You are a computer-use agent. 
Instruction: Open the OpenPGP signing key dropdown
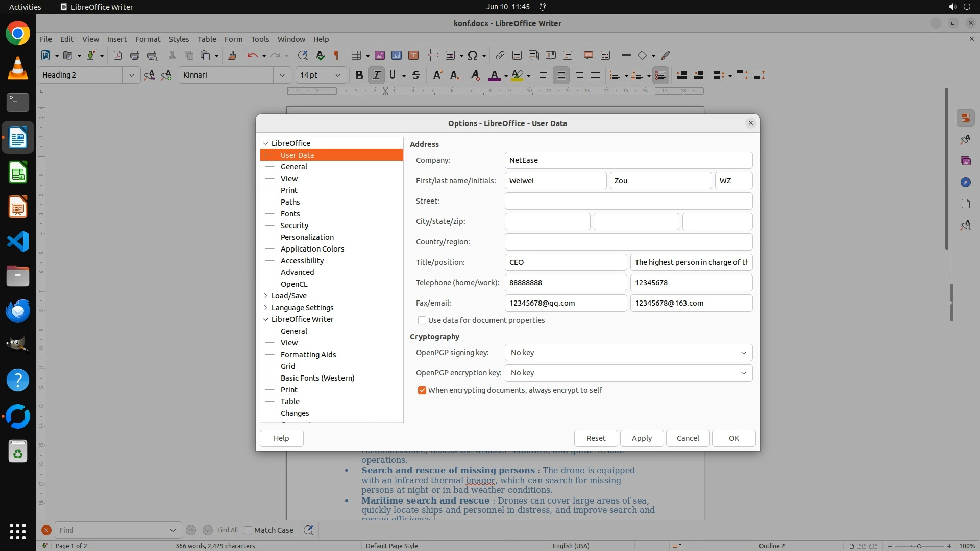coord(628,353)
